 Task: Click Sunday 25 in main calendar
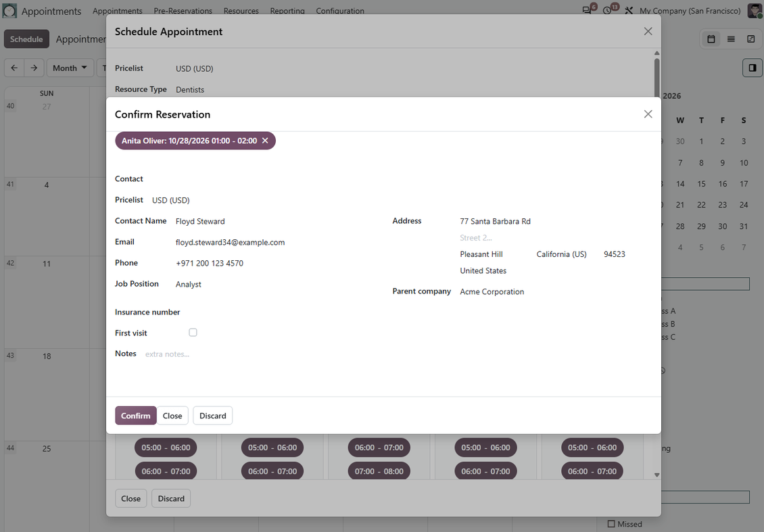tap(47, 449)
